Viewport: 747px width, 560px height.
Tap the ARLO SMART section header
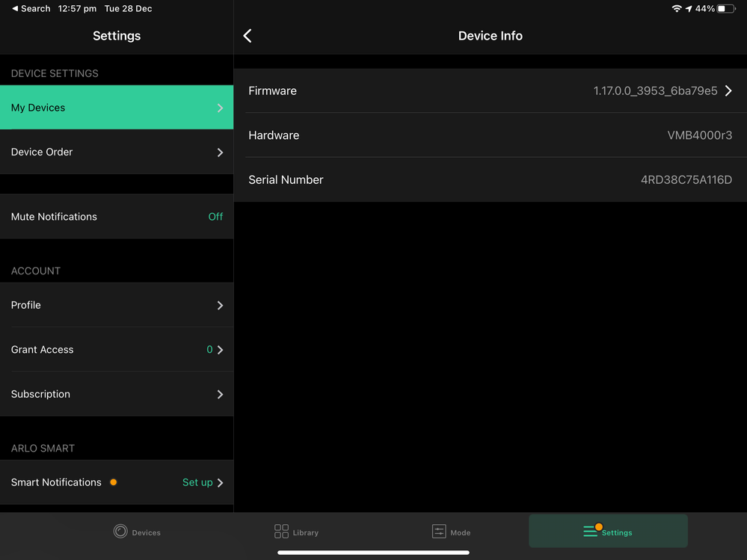[43, 448]
